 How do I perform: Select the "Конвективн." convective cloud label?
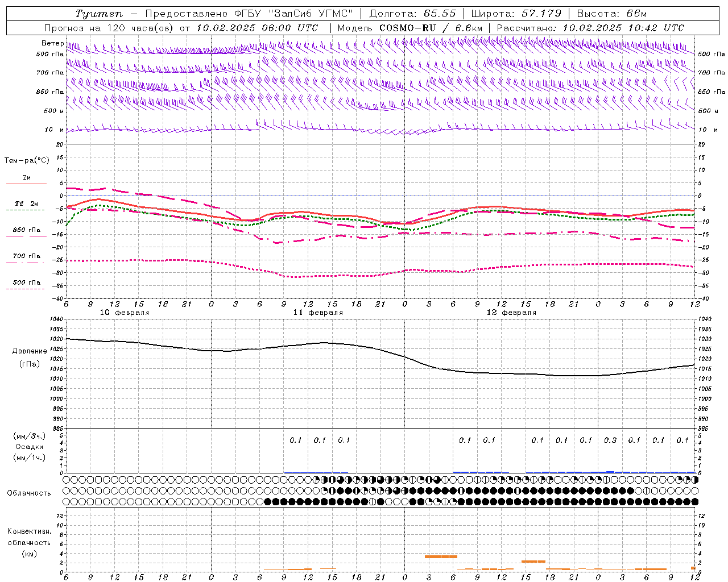point(29,531)
